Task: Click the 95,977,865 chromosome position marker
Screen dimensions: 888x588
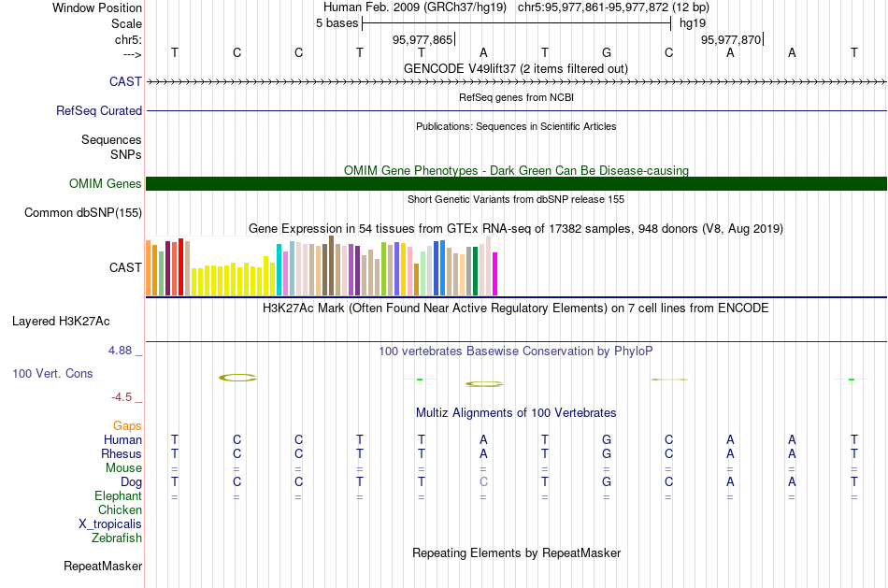Action: (423, 39)
